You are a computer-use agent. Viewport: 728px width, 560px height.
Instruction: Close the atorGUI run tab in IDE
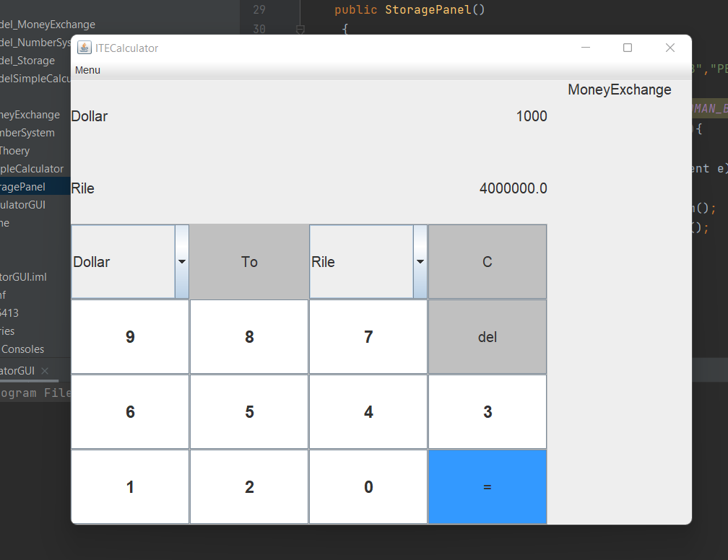click(45, 371)
